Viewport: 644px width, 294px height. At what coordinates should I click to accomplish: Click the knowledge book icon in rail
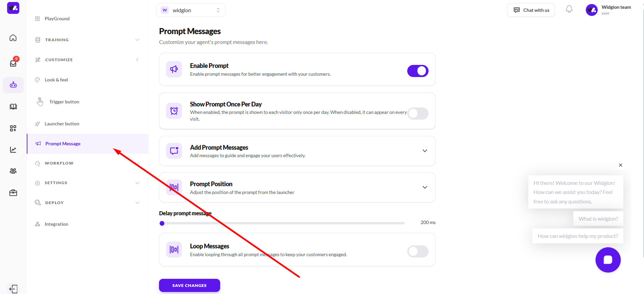[x=13, y=107]
